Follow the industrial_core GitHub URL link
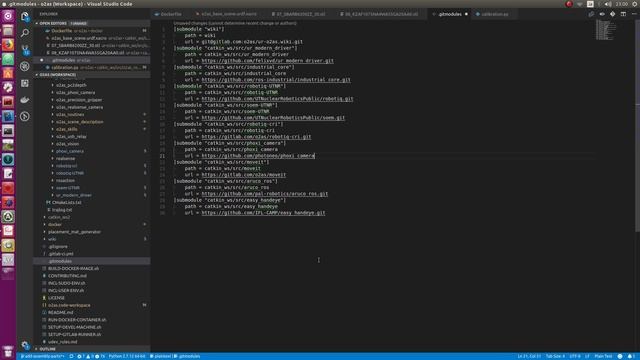640x360 pixels. [x=276, y=80]
